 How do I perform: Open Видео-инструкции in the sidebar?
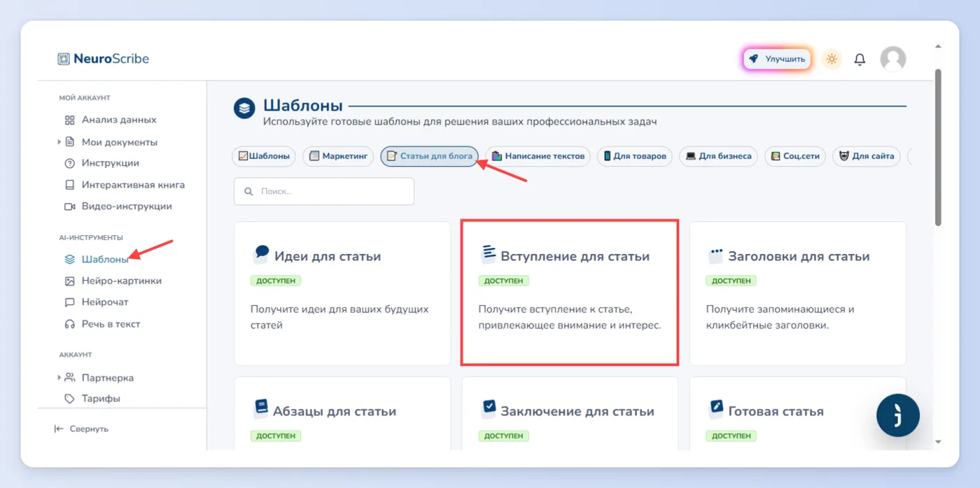[118, 207]
